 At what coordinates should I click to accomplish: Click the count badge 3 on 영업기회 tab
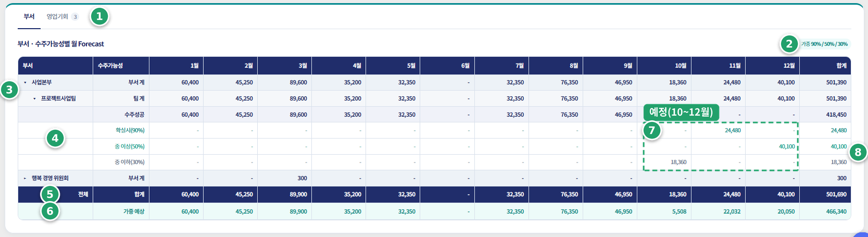[x=75, y=17]
